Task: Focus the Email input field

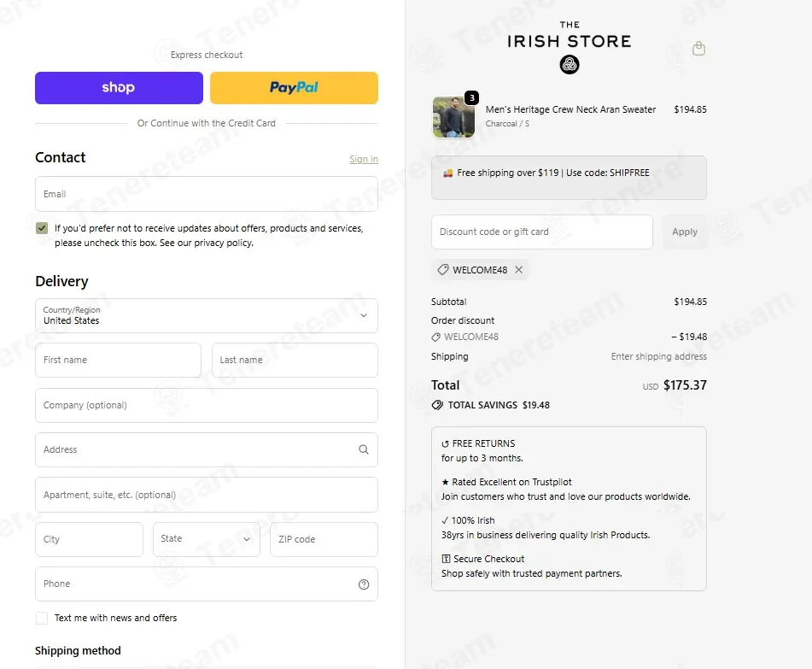Action: (x=206, y=194)
